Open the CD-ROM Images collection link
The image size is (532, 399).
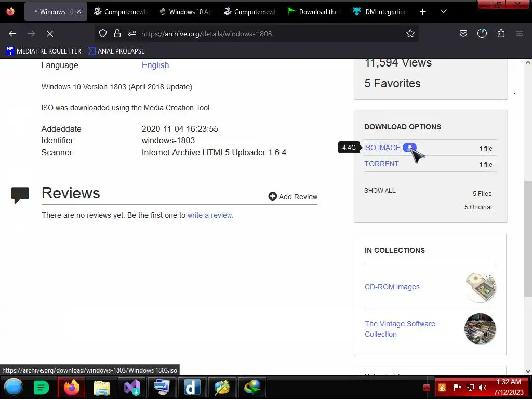coord(392,287)
